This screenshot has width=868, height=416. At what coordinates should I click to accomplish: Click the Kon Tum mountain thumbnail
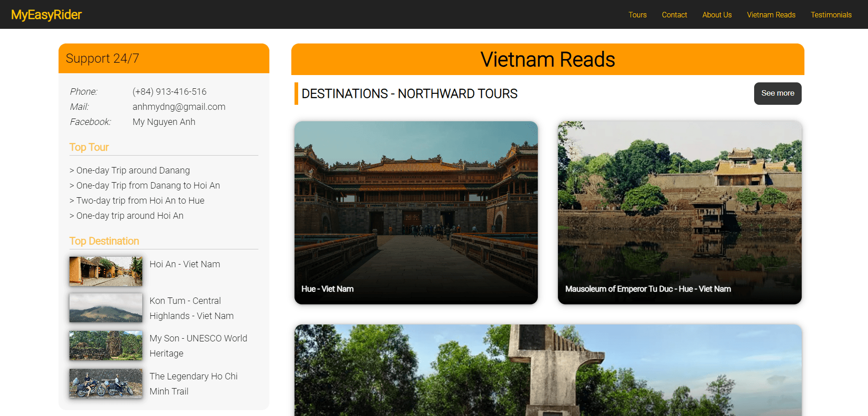[x=106, y=308]
